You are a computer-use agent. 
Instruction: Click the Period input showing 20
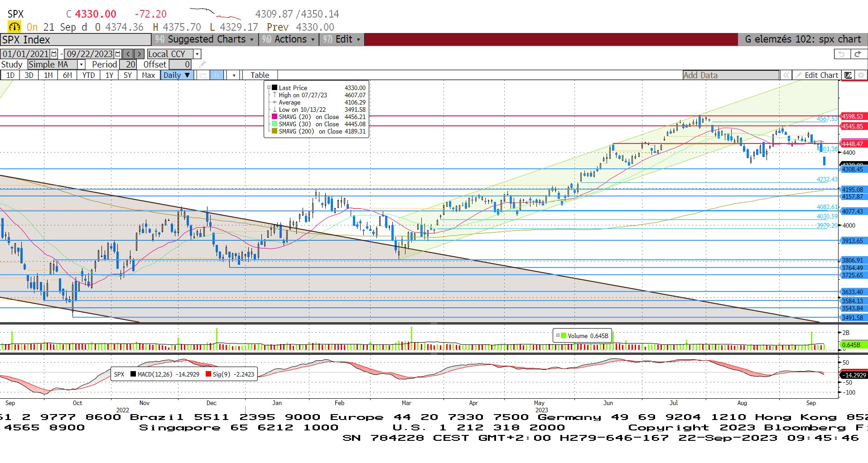click(x=128, y=64)
